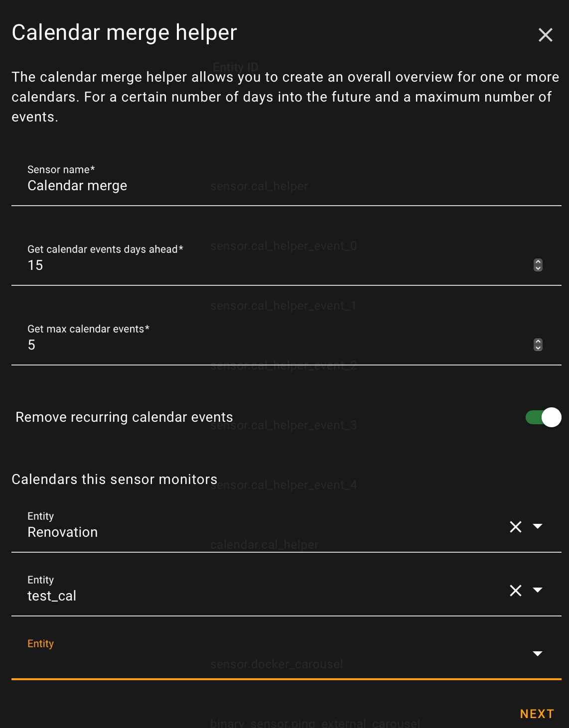Image resolution: width=569 pixels, height=728 pixels.
Task: Click the 'Calendar merge' sensor name text
Action: [77, 186]
